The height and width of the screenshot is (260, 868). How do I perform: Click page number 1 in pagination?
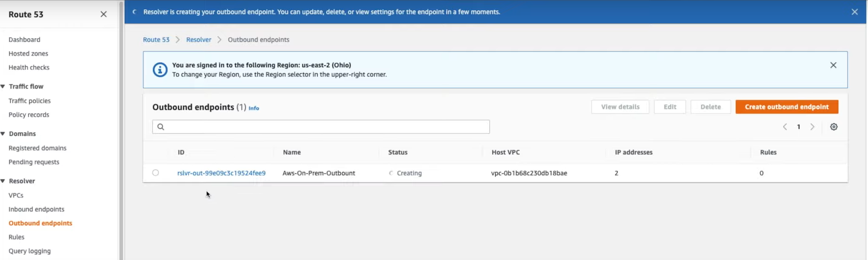(x=798, y=127)
